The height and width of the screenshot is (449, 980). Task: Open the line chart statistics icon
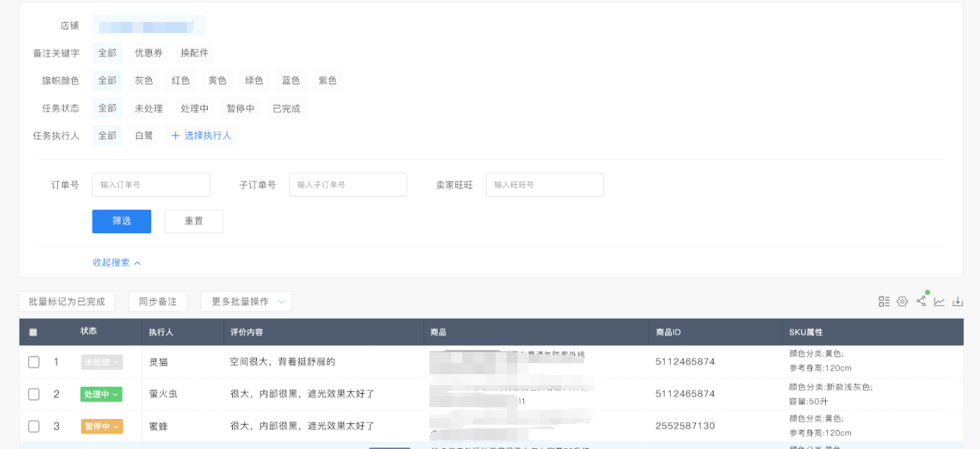tap(939, 302)
